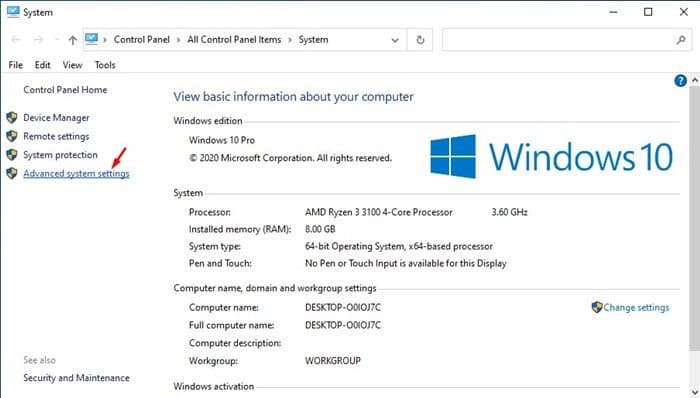Click the View basic information heading
The image size is (700, 398).
click(293, 97)
